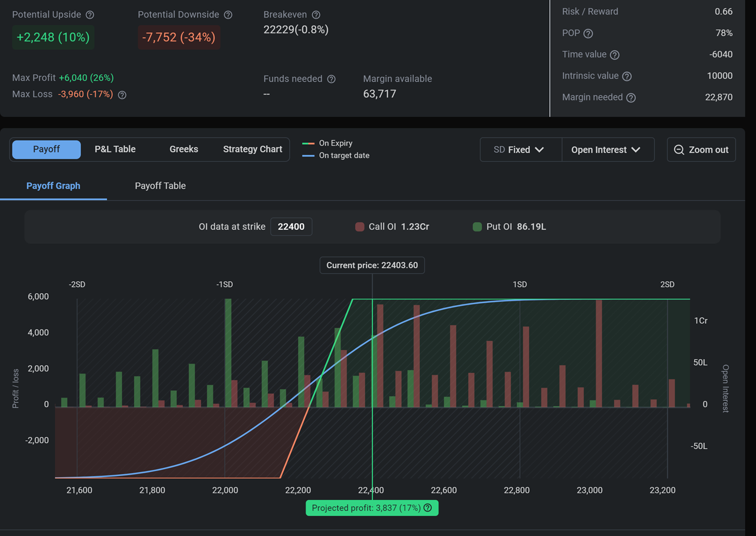756x536 pixels.
Task: Click the OI strike 22400 input field
Action: [x=291, y=227]
